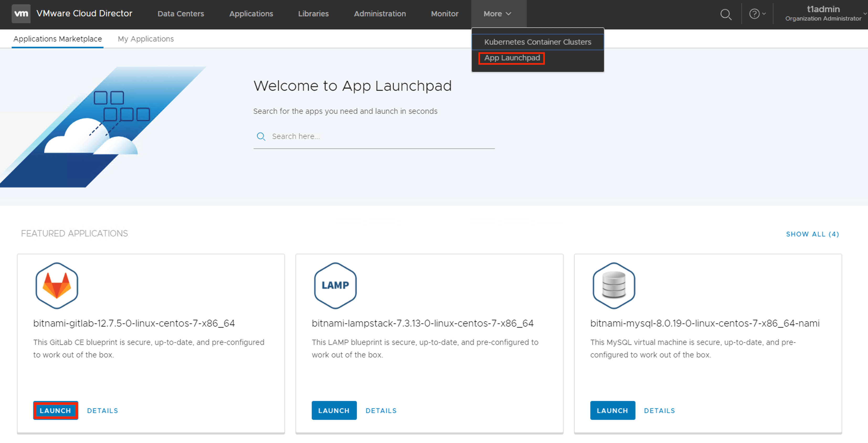Click the LAMP hexagon application icon
Viewport: 868px width, 443px height.
[335, 285]
